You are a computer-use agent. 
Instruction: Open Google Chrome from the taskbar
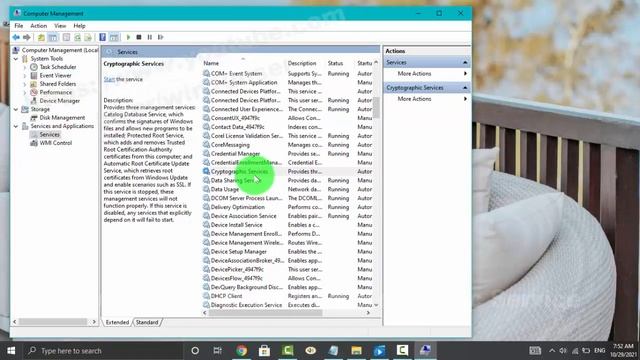pos(241,351)
